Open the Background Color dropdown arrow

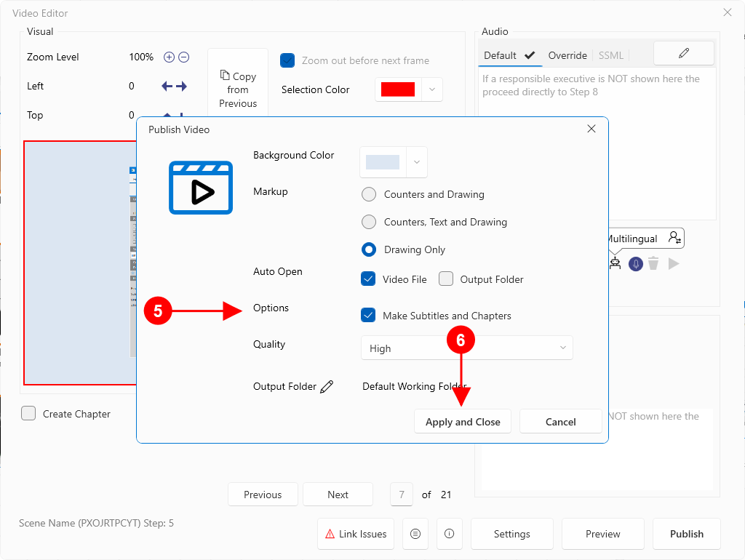pyautogui.click(x=417, y=162)
